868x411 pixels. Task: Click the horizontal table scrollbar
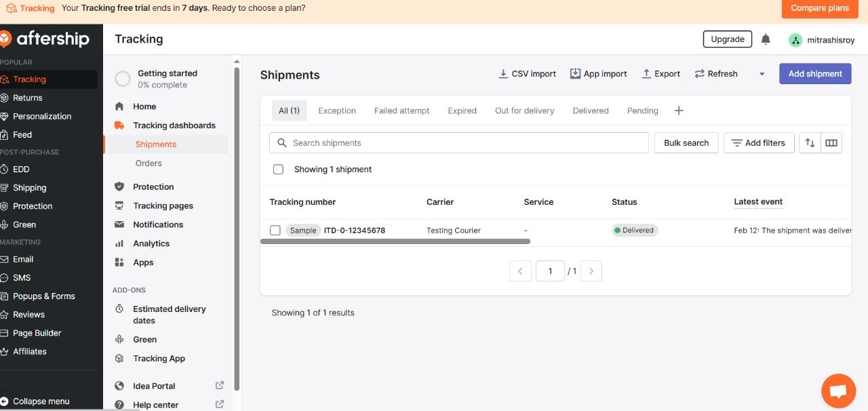[x=395, y=241]
